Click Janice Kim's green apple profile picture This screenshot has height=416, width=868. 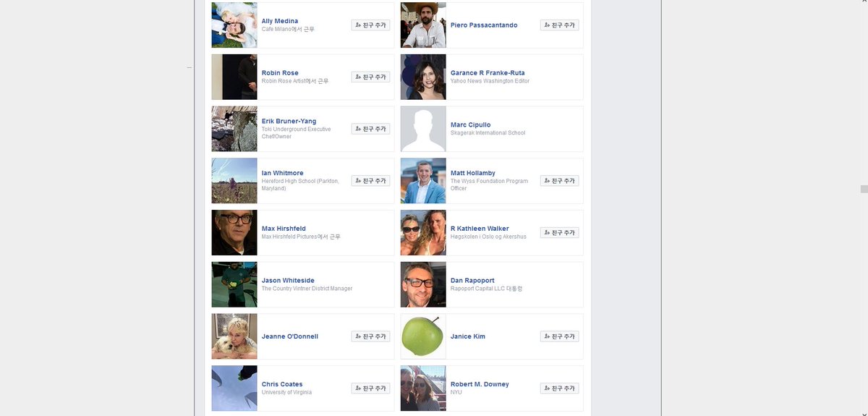[423, 336]
